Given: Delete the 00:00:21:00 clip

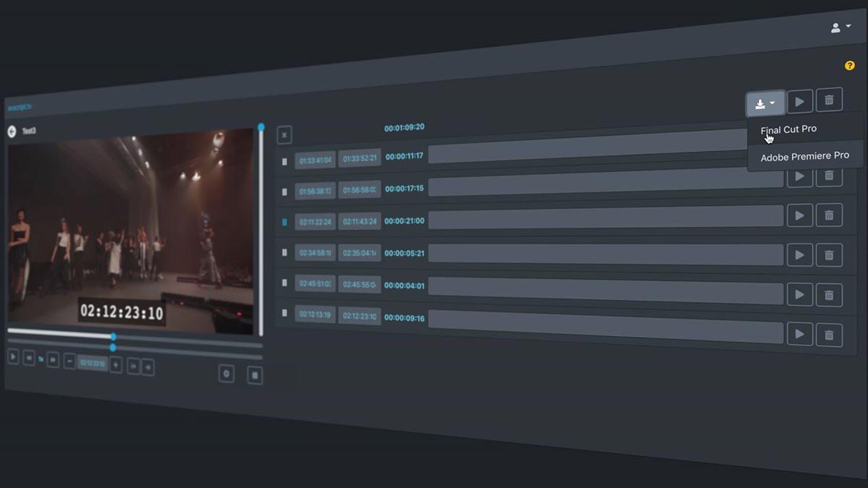Looking at the screenshot, I should click(830, 215).
